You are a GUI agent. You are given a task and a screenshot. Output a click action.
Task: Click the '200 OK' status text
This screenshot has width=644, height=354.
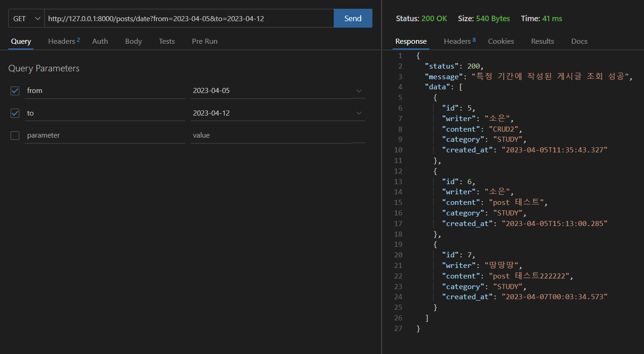[x=434, y=19]
